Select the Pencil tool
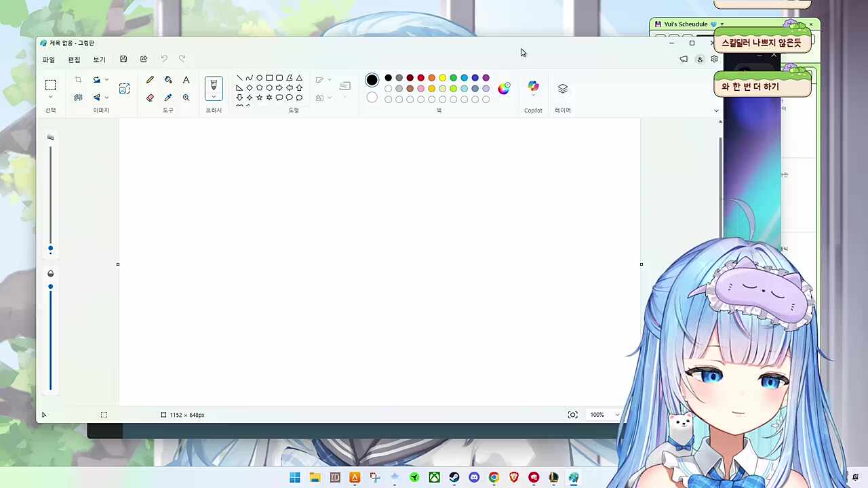 click(150, 80)
